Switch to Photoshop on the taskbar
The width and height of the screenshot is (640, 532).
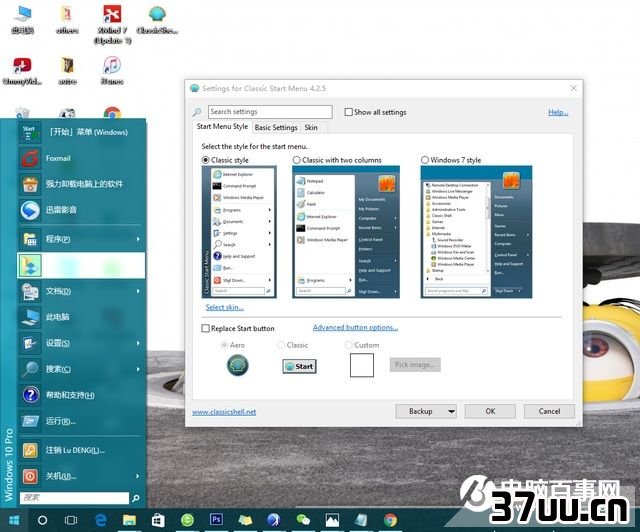tap(216, 519)
